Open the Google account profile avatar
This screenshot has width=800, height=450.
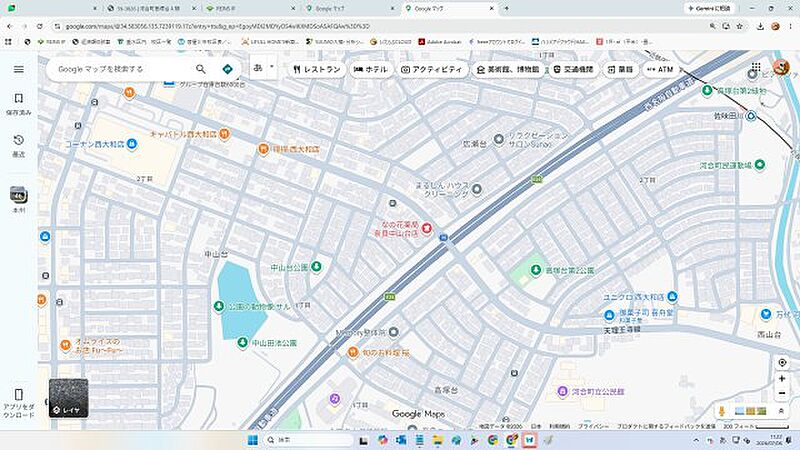(781, 67)
